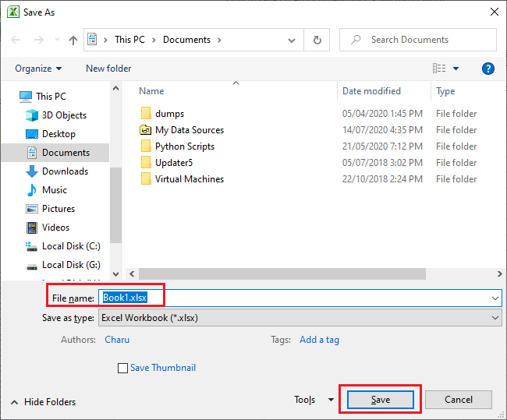This screenshot has height=420, width=507.
Task: Open help with the question mark icon
Action: pyautogui.click(x=488, y=69)
